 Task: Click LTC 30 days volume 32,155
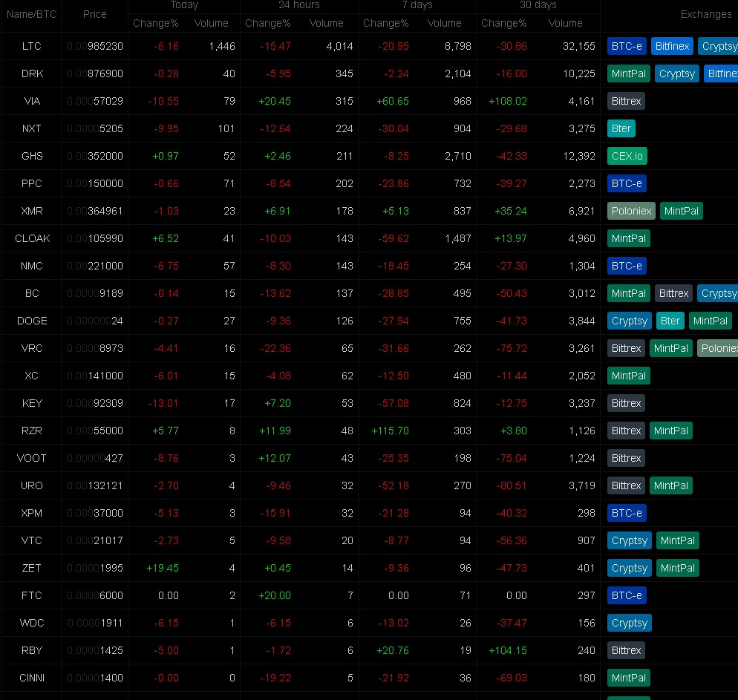coord(579,46)
